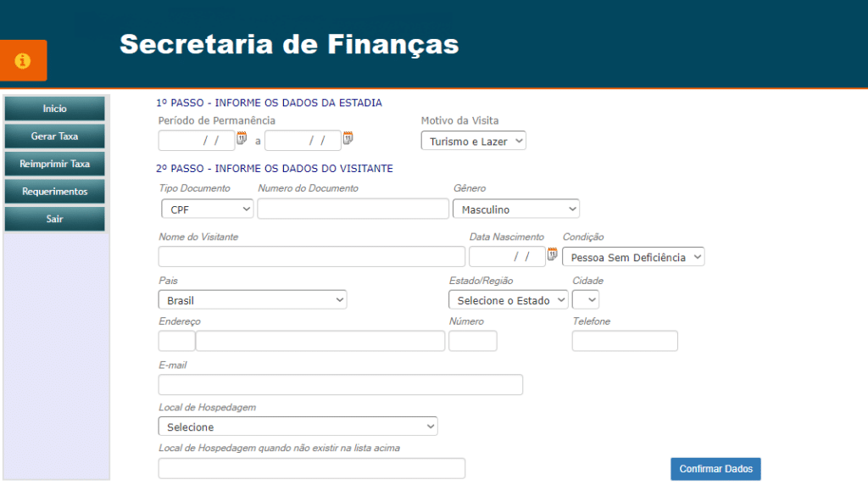868x491 pixels.
Task: Open Selecione o Estado dropdown
Action: [509, 299]
